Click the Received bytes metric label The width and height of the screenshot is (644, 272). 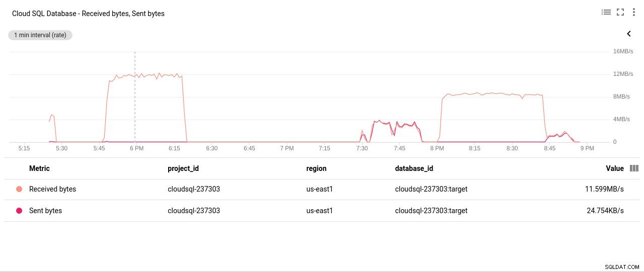tap(52, 189)
